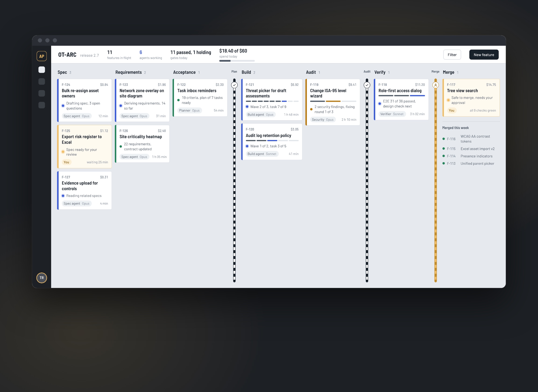Click Planner Opus chip on F-122
This screenshot has width=538, height=392.
189,111
